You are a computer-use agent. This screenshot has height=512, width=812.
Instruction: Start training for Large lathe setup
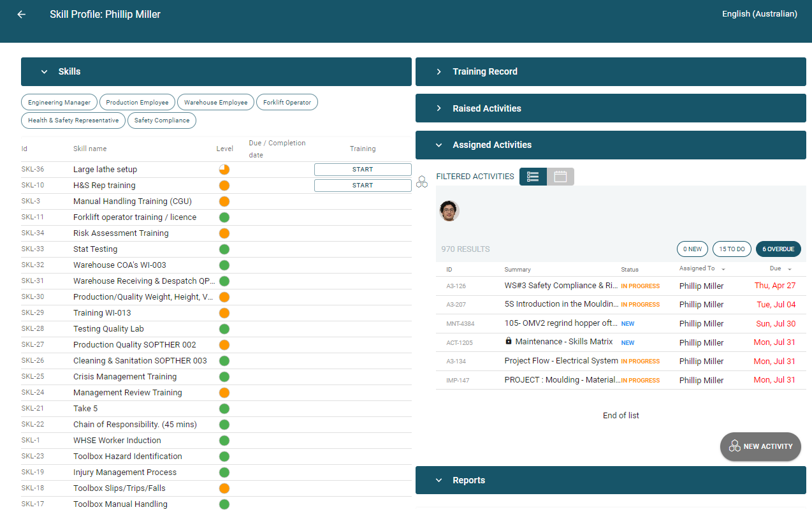363,170
